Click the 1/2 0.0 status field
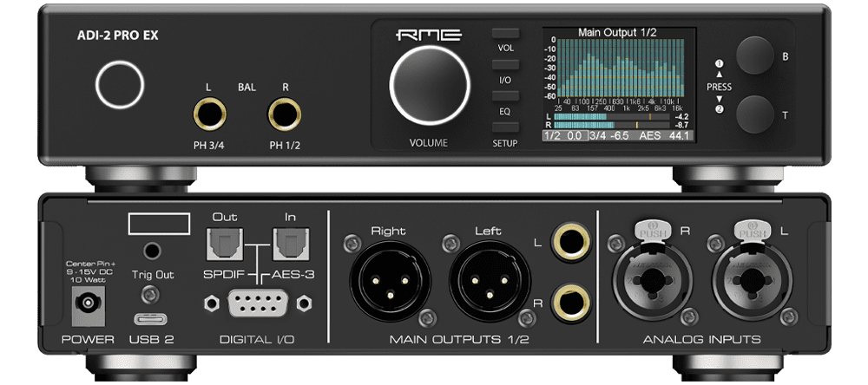This screenshot has height=385, width=868. tap(563, 135)
